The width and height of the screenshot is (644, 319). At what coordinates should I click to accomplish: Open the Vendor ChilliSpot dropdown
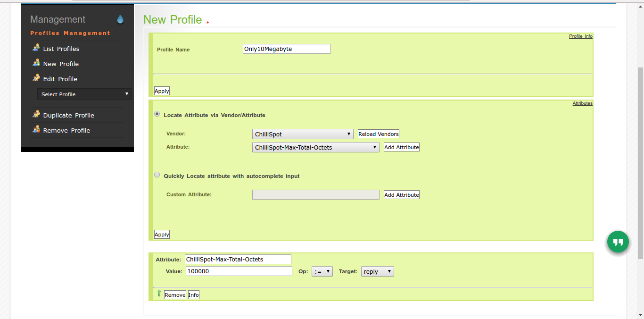[x=303, y=134]
